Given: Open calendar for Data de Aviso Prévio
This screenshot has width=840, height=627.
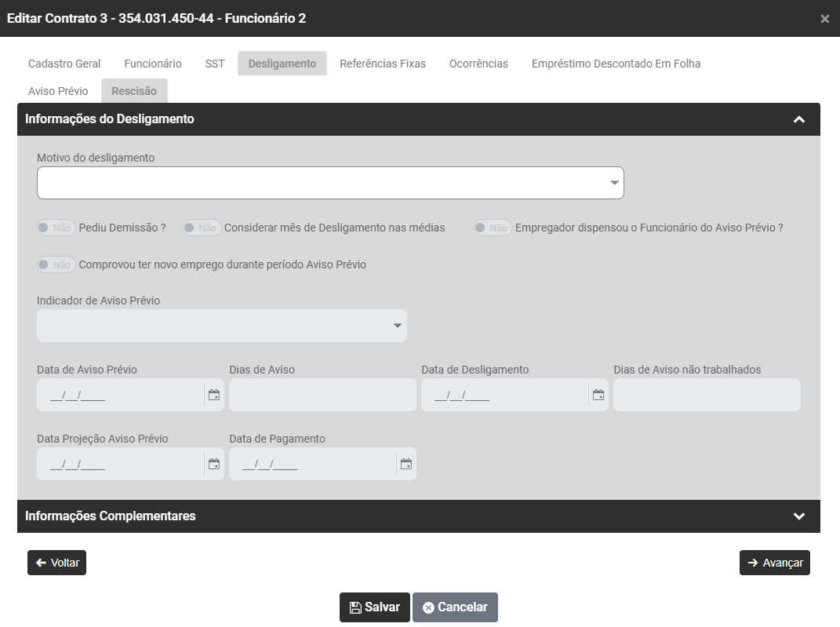Looking at the screenshot, I should pyautogui.click(x=213, y=395).
